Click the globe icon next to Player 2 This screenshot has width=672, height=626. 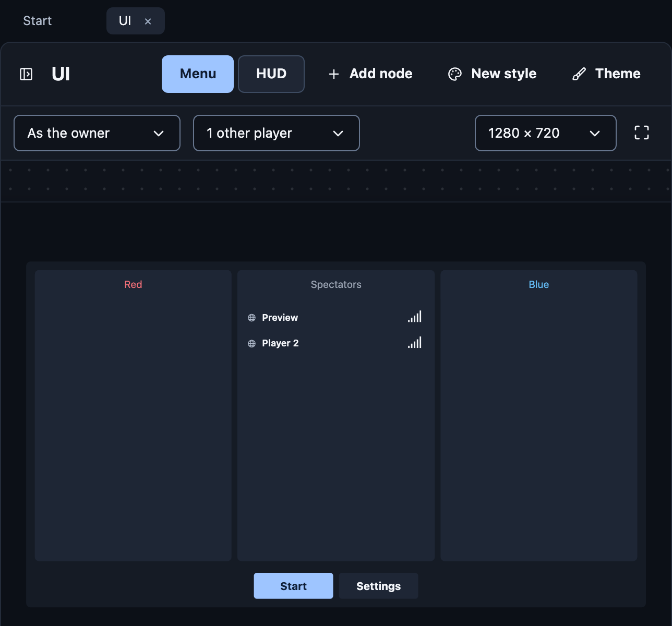251,343
